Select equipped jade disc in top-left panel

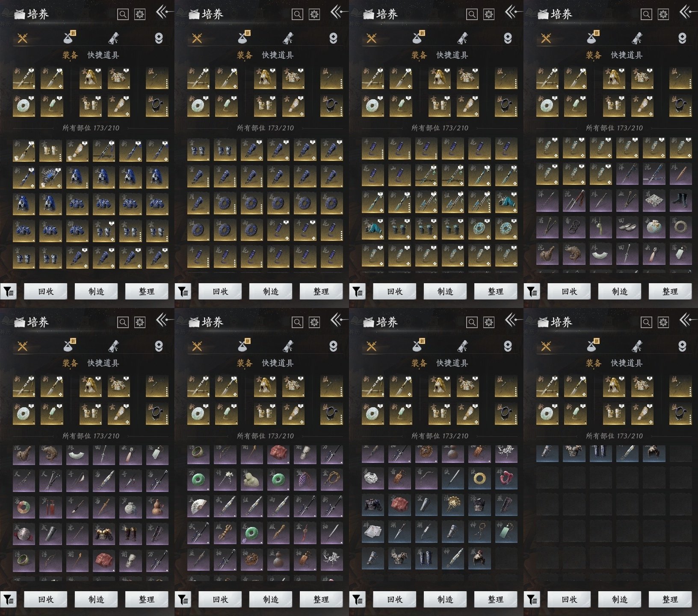click(24, 106)
